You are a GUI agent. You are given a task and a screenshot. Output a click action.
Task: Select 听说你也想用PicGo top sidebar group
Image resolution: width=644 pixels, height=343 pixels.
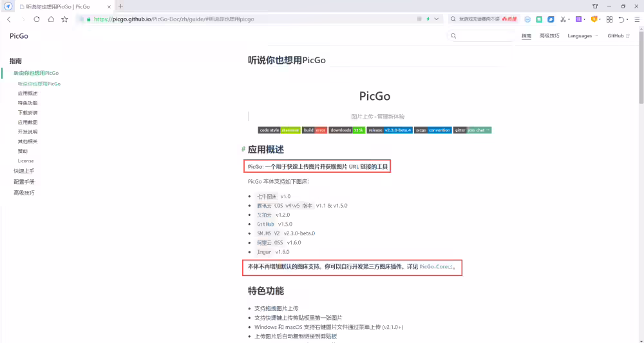click(x=36, y=73)
